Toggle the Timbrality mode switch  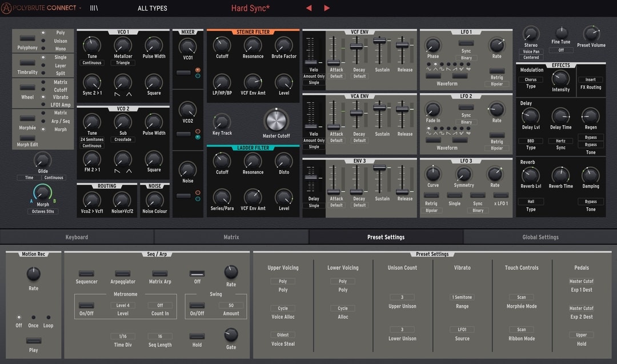[x=27, y=63]
